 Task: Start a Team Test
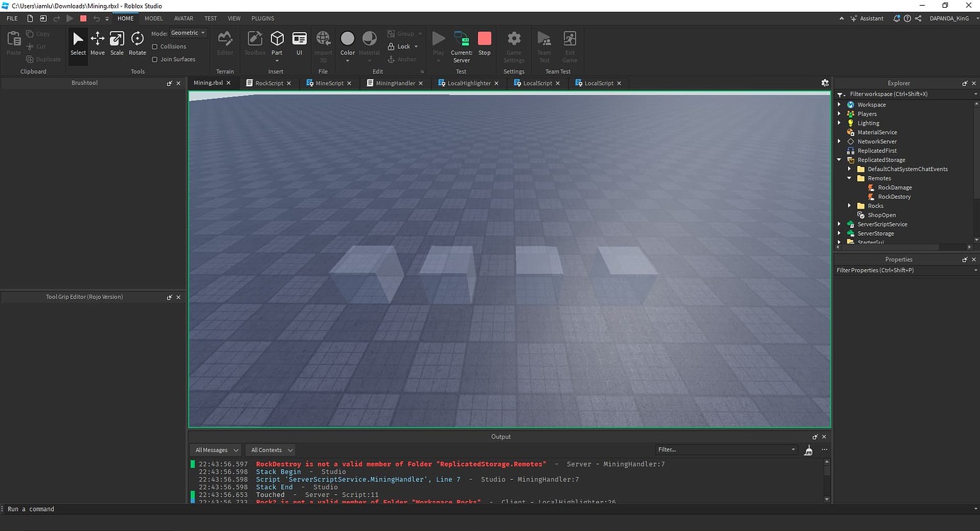click(x=544, y=46)
